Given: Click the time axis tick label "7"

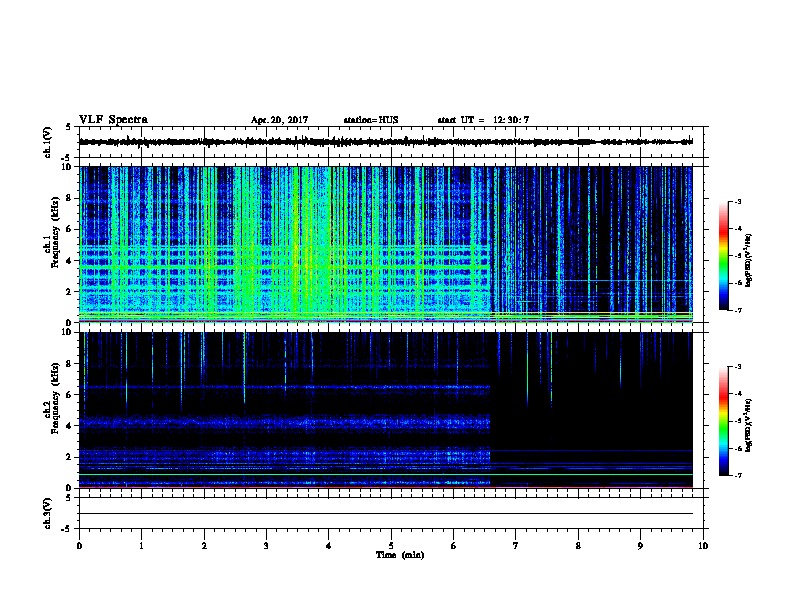Looking at the screenshot, I should point(516,546).
